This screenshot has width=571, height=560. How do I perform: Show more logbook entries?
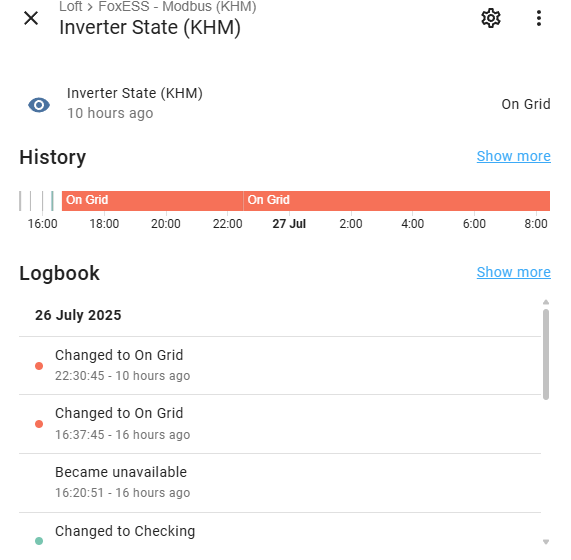click(x=513, y=272)
